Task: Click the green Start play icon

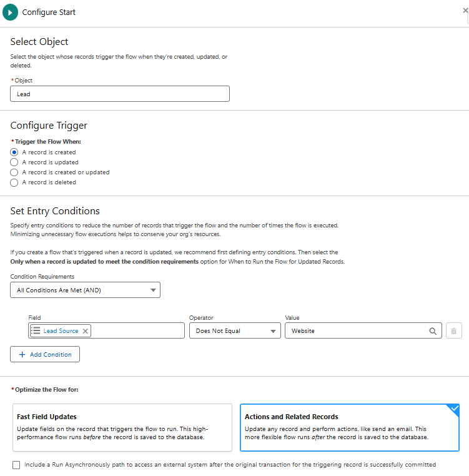Action: click(10, 12)
